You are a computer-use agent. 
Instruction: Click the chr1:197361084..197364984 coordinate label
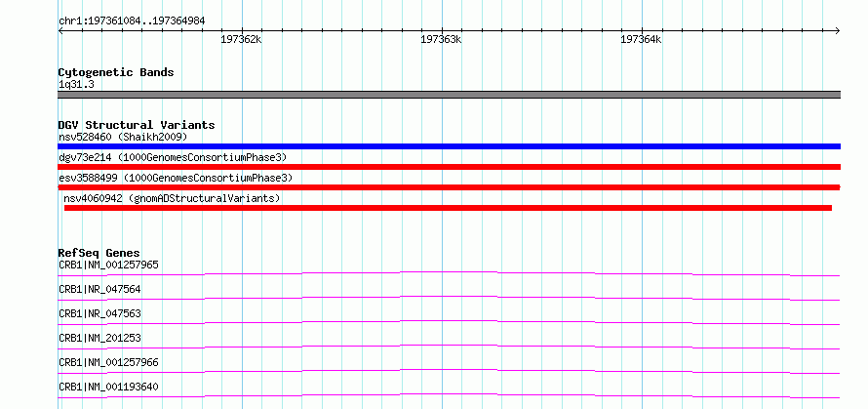click(132, 21)
